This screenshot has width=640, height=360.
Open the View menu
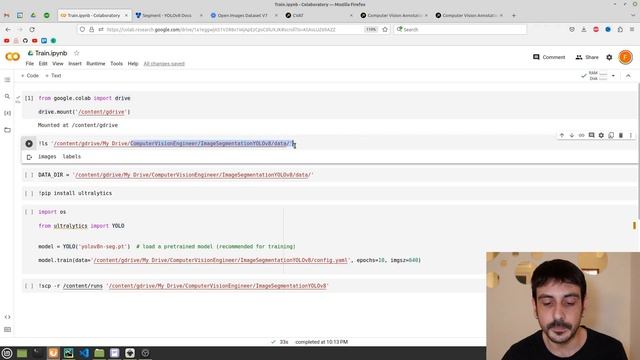[x=58, y=64]
